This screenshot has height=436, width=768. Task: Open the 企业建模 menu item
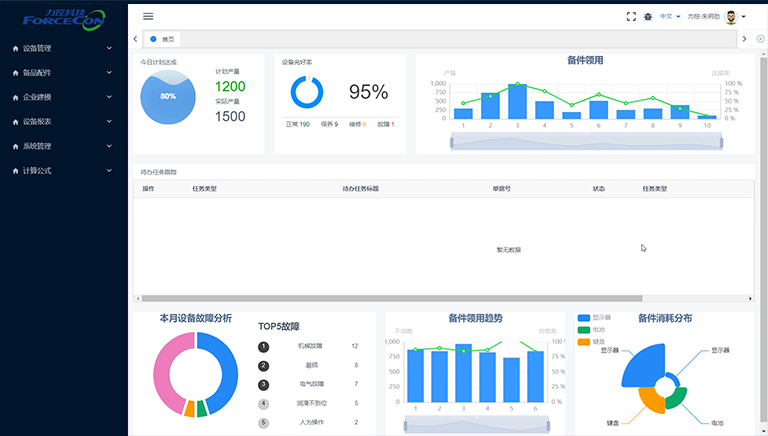tap(60, 97)
